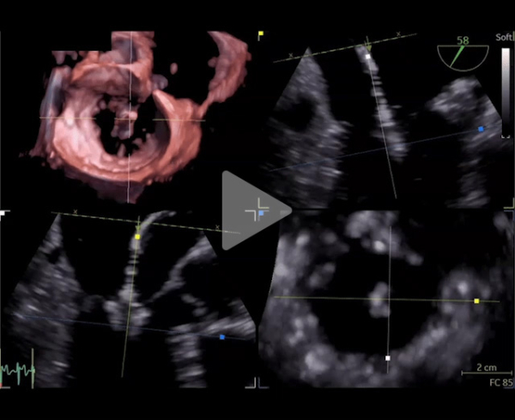Click the 58 degree angle indicator

click(x=463, y=53)
